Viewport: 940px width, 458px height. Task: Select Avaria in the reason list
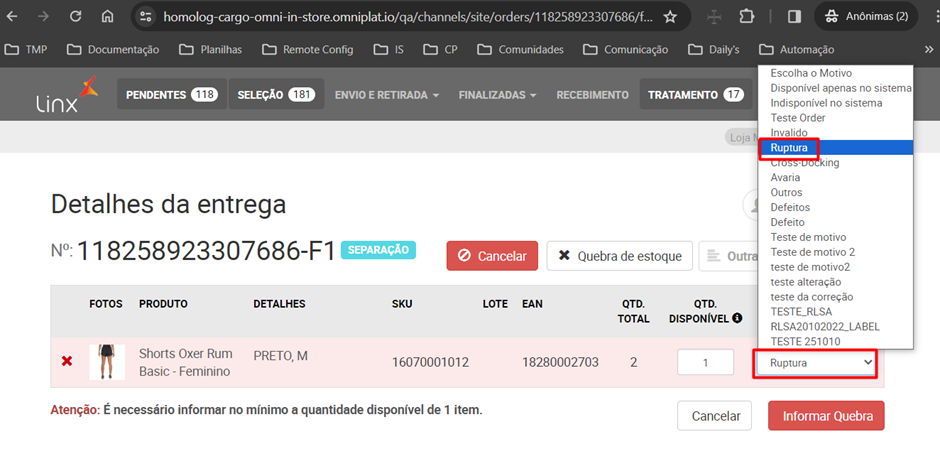[x=786, y=177]
